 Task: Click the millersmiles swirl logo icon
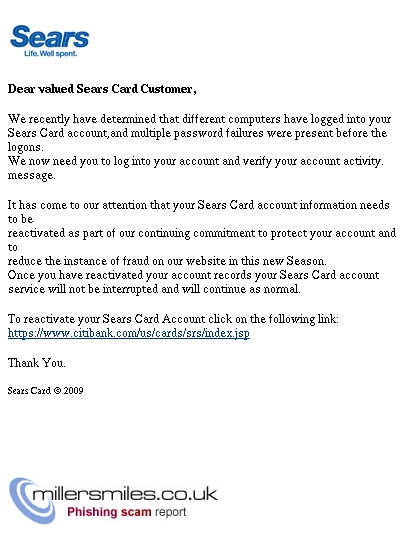coord(31,500)
